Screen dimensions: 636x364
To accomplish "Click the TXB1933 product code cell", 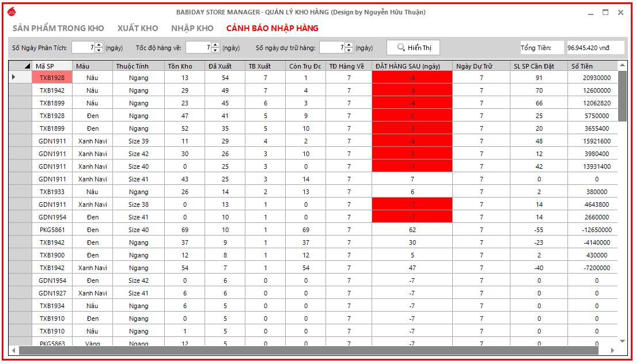I will (x=52, y=192).
